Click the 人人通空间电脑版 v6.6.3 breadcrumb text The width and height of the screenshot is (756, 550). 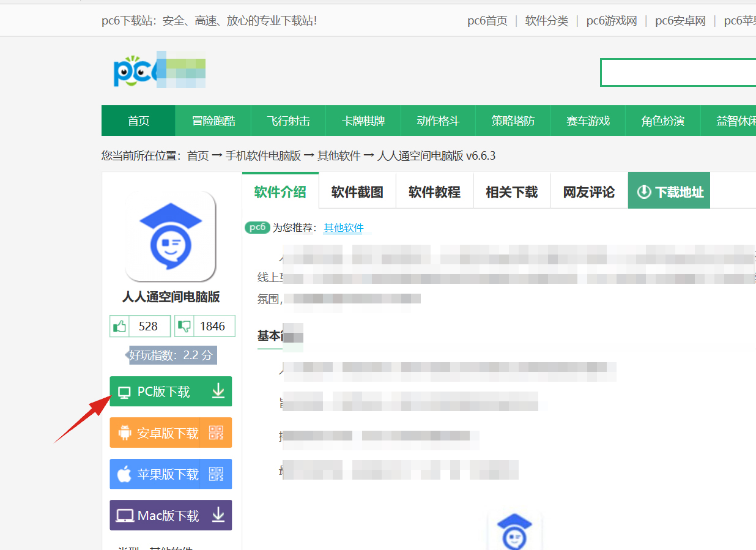[436, 155]
